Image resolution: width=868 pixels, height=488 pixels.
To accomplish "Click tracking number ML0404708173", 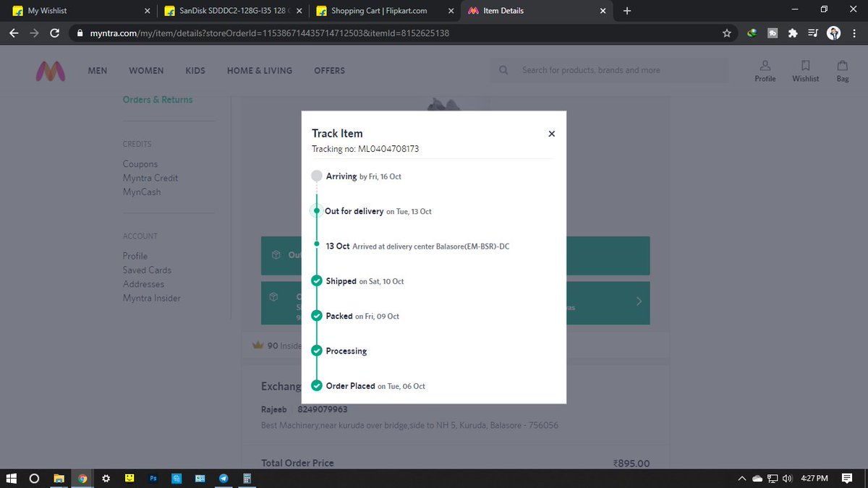I will [x=388, y=149].
